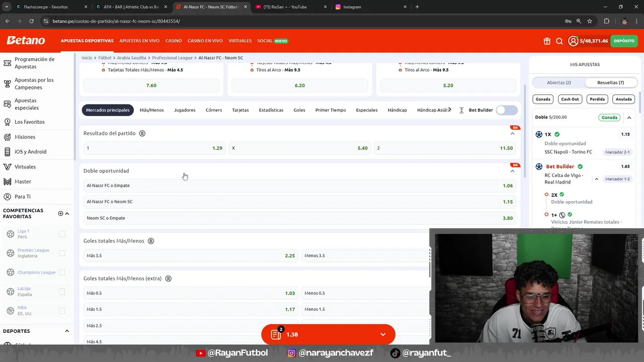Viewport: 644px width, 362px height.
Task: Select the Más/Menos market tab
Action: click(x=151, y=110)
